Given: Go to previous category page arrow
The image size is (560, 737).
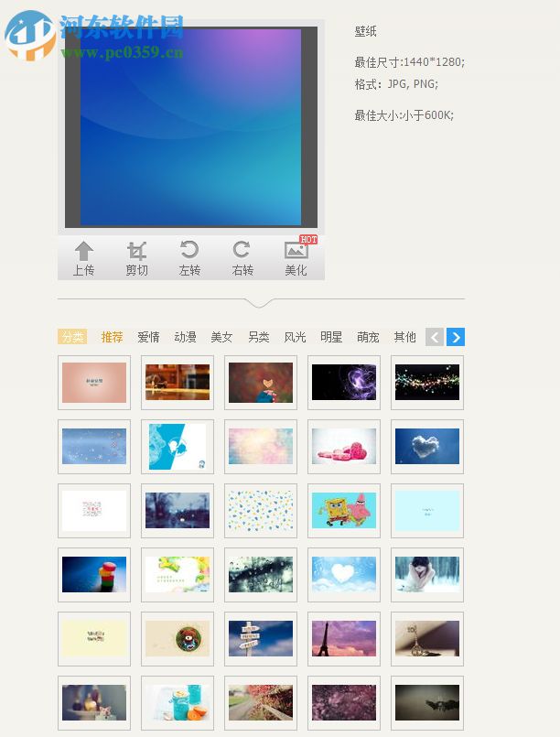Looking at the screenshot, I should click(x=435, y=337).
